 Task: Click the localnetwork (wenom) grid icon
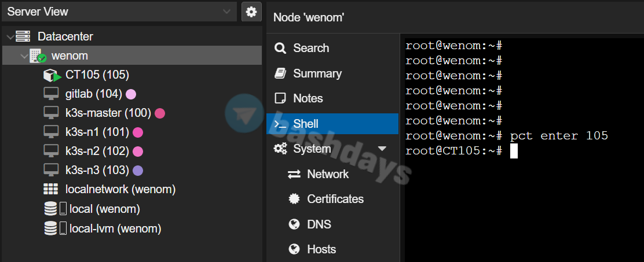click(x=51, y=189)
